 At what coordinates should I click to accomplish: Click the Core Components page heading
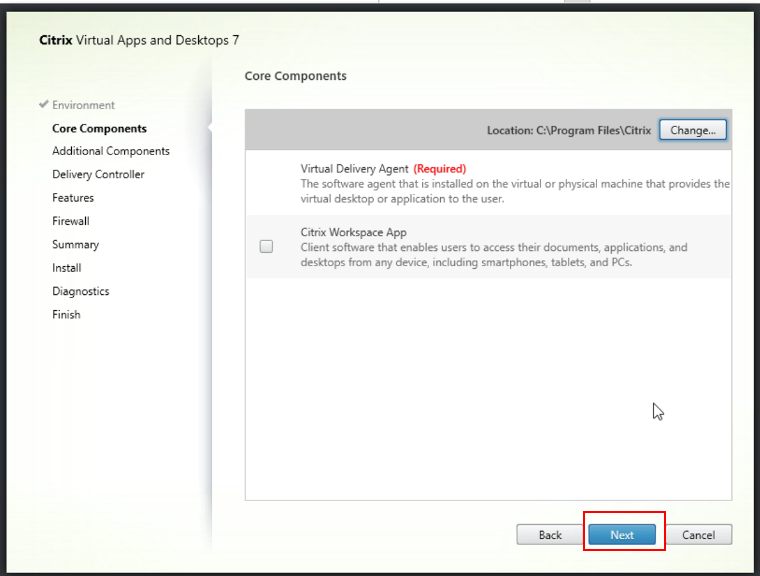pyautogui.click(x=296, y=76)
